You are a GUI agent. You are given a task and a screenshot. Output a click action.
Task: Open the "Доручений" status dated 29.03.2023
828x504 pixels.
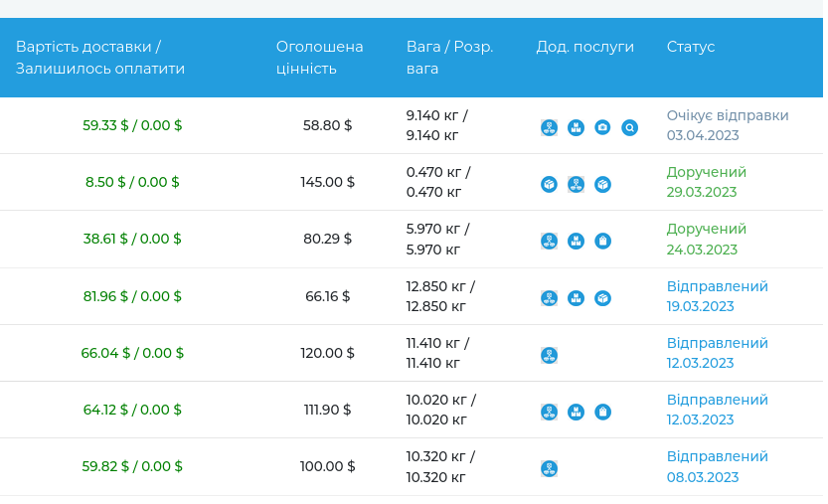706,172
